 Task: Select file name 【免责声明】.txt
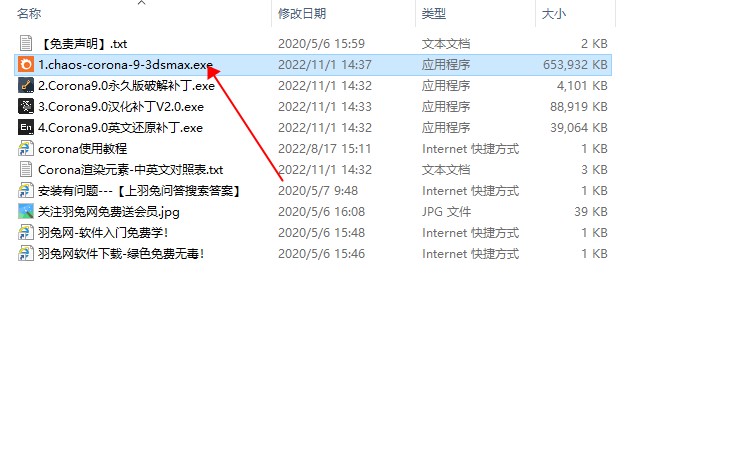tap(83, 44)
